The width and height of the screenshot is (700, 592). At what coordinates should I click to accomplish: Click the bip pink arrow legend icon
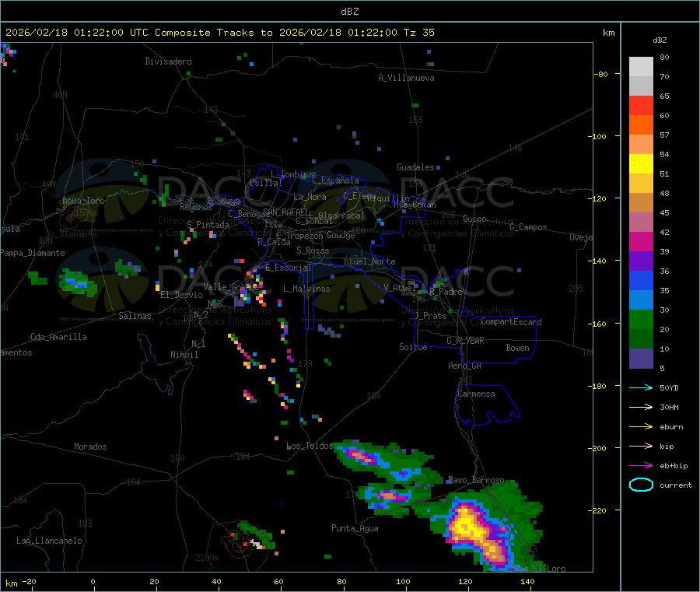coord(641,446)
